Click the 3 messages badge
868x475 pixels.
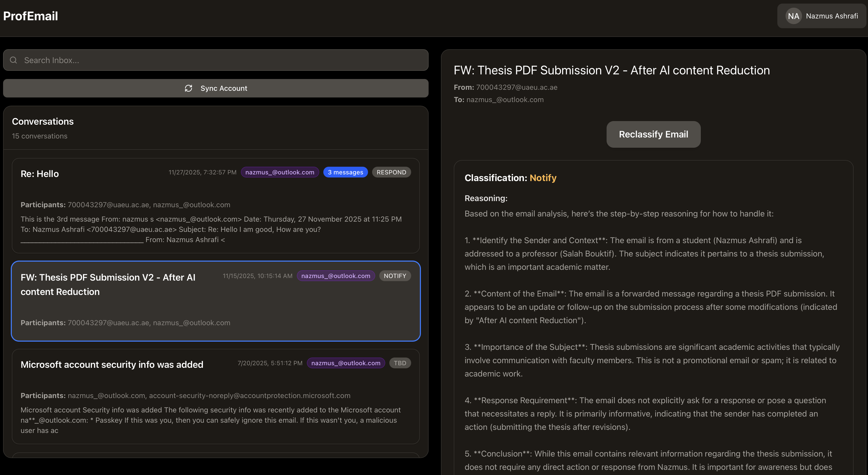pyautogui.click(x=345, y=172)
